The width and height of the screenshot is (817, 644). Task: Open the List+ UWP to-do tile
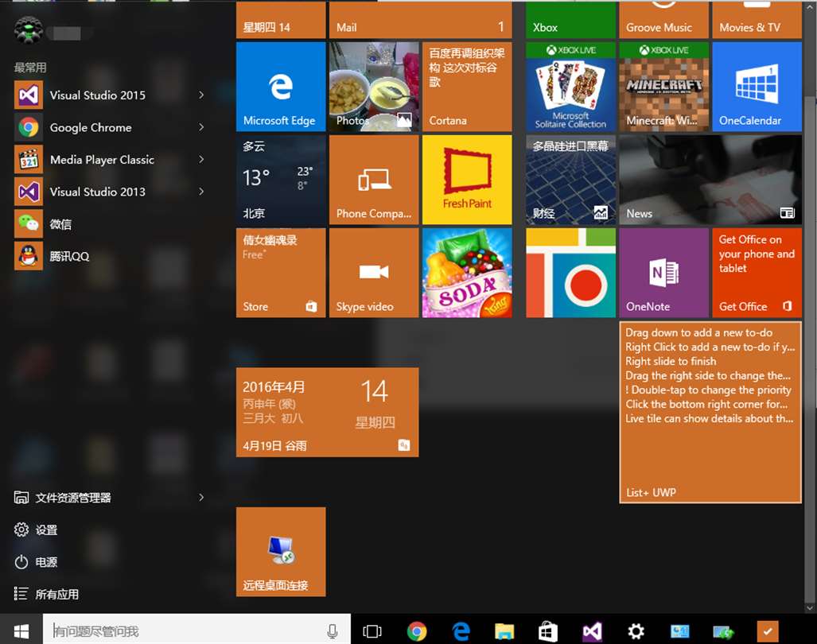tap(710, 413)
